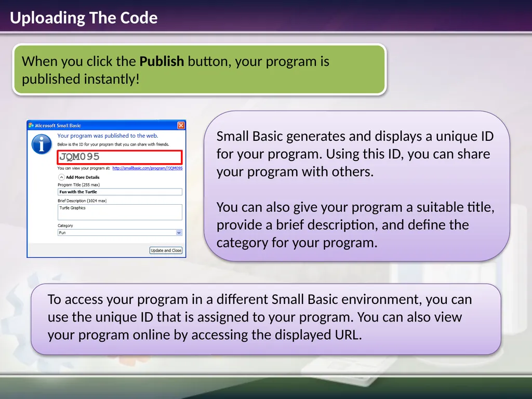
Task: Close the Microsoft Small Basic dialog
Action: 181,126
